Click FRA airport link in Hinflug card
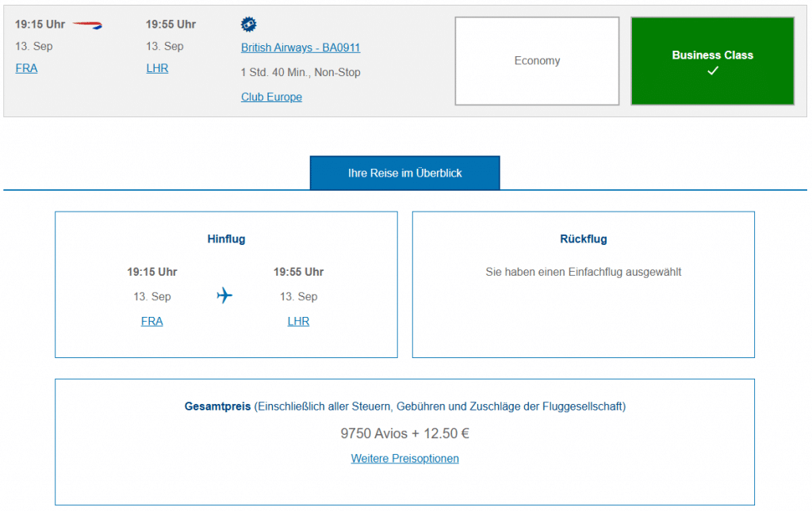Viewport: 812px width, 511px height. point(151,321)
